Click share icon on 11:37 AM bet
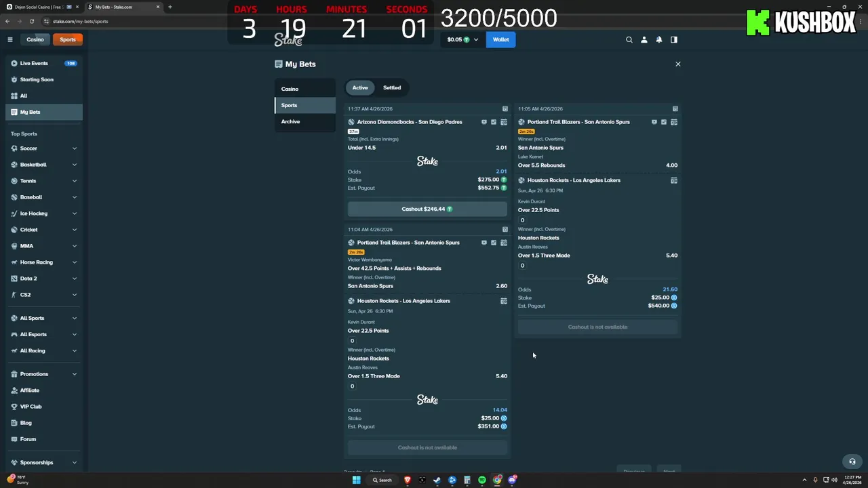868x488 pixels. point(505,108)
